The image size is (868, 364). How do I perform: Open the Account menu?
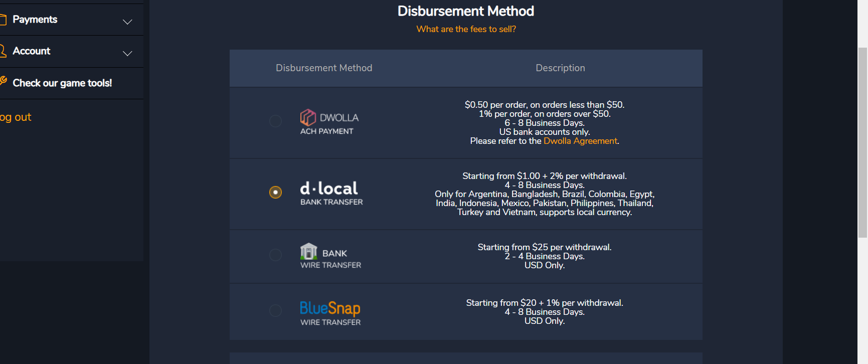(x=72, y=51)
